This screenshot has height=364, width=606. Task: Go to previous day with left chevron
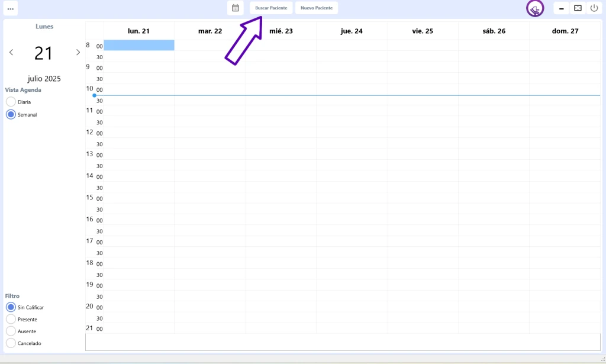pos(11,53)
